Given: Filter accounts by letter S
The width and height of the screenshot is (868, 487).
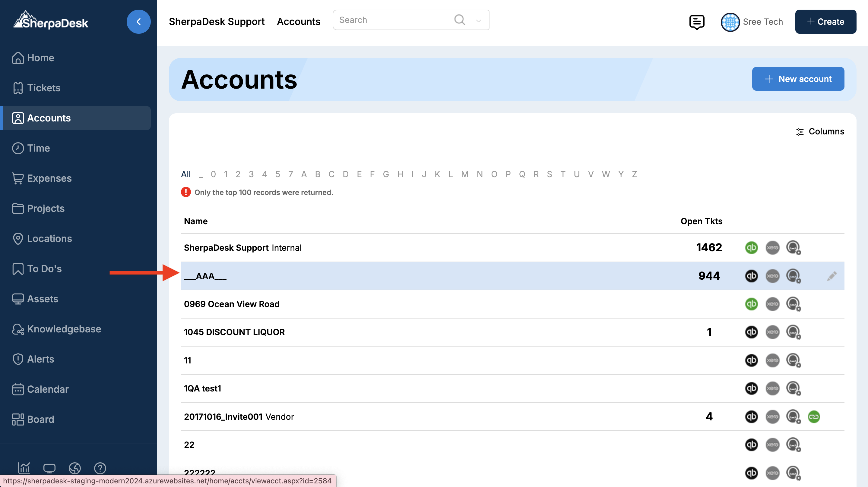Looking at the screenshot, I should (x=549, y=174).
